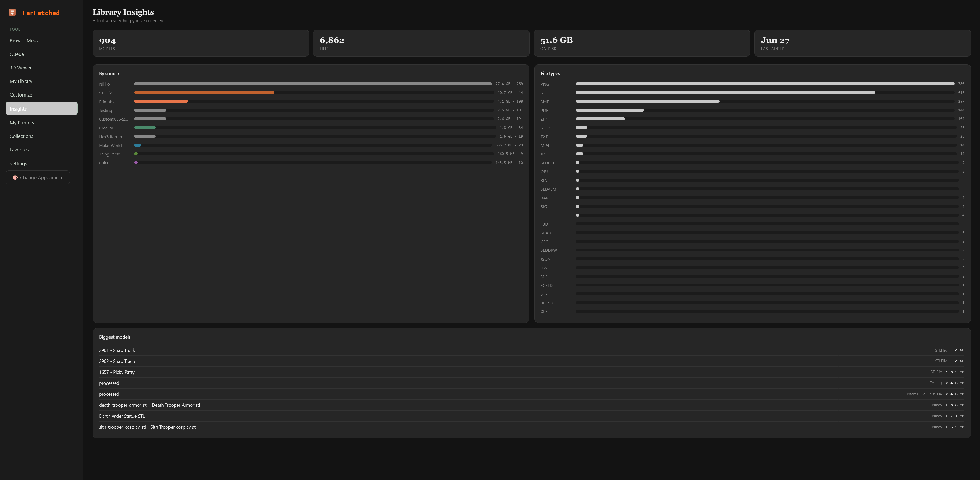Click the ZIP file type label

tap(543, 119)
